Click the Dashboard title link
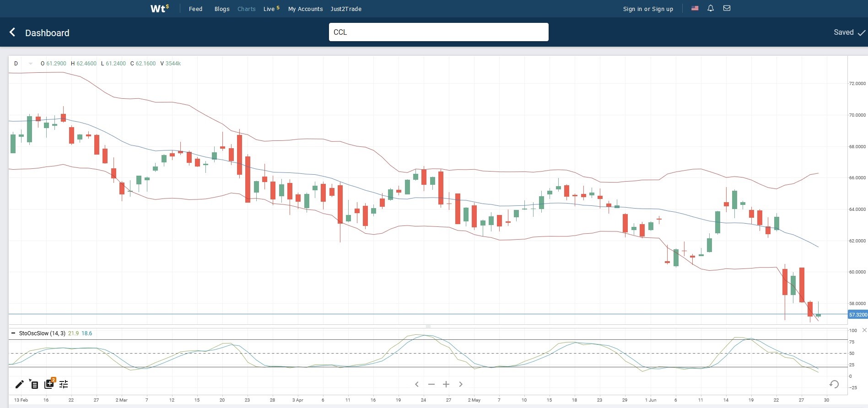Viewport: 868px width, 408px height. [47, 33]
